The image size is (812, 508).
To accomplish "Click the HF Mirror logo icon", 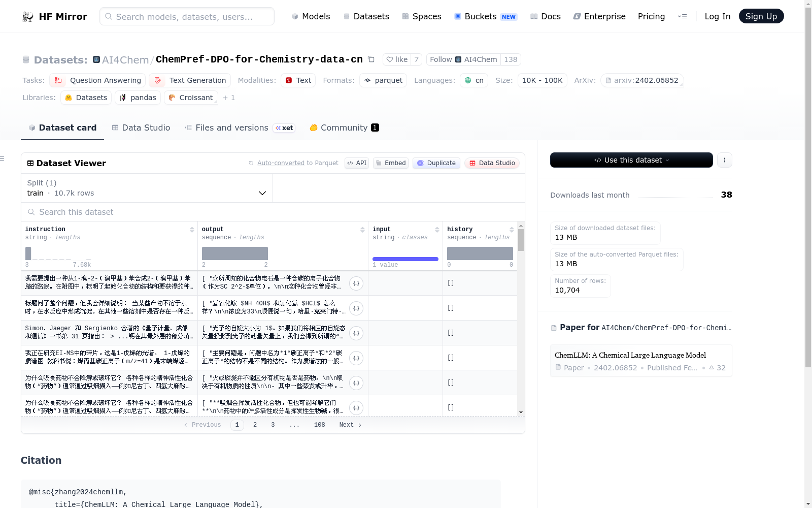I will click(x=27, y=17).
